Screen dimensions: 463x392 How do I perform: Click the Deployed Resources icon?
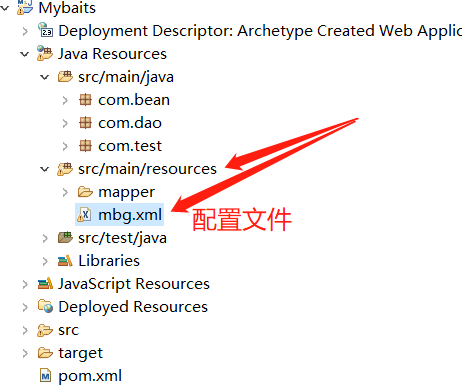tap(45, 307)
